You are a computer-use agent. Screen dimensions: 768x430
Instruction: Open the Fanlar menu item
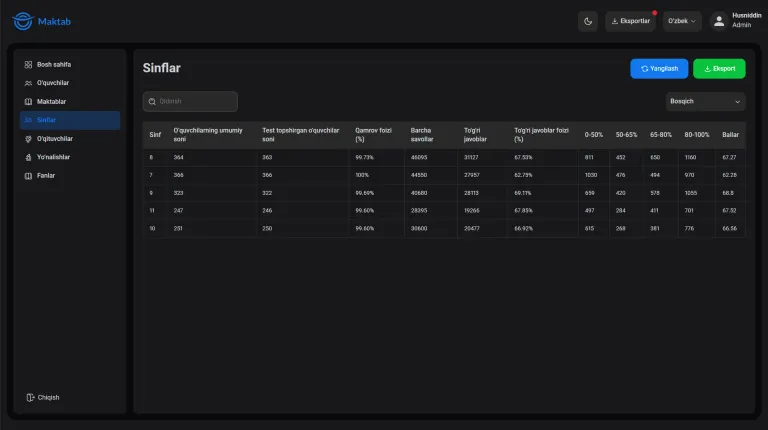(x=70, y=176)
